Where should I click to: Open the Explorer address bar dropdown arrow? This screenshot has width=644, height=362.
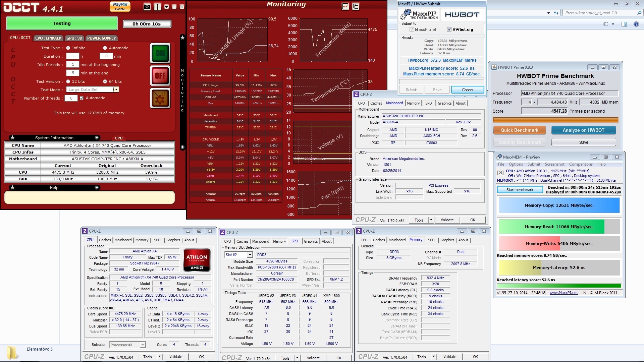[x=548, y=13]
